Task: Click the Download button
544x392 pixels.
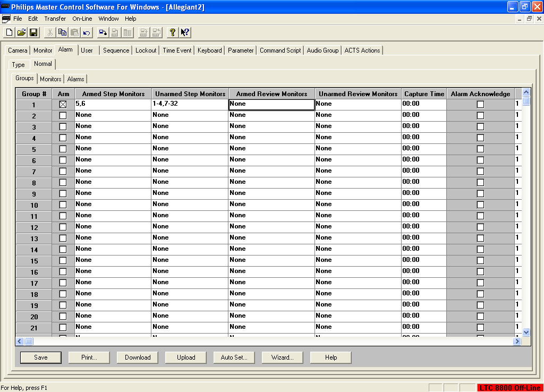Action: coord(138,357)
